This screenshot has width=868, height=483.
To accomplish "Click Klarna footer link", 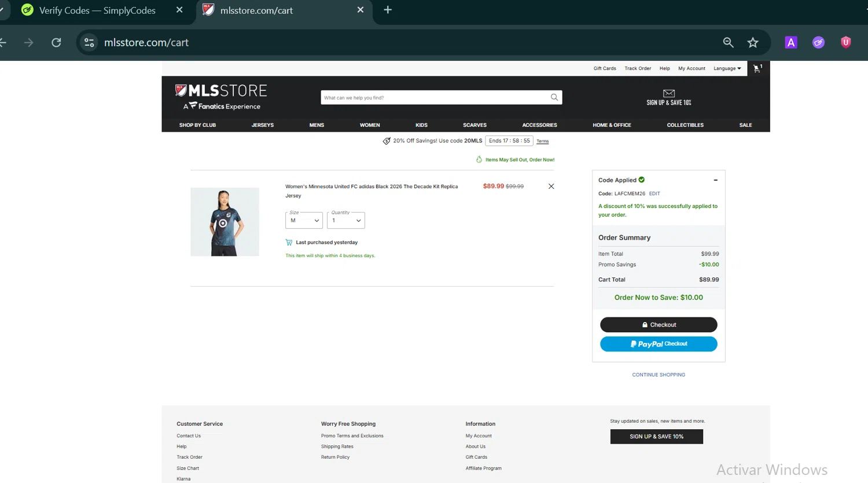I will 183,479.
